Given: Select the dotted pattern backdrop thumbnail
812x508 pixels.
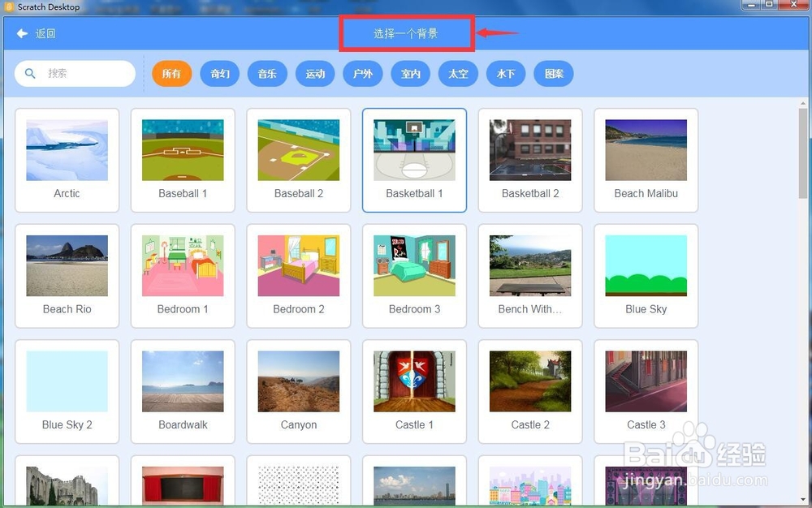Looking at the screenshot, I should [299, 485].
